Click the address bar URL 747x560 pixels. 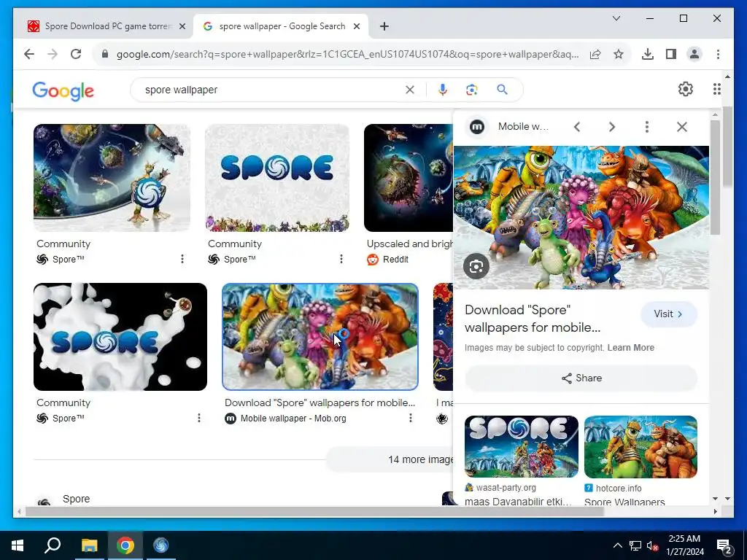pyautogui.click(x=348, y=54)
